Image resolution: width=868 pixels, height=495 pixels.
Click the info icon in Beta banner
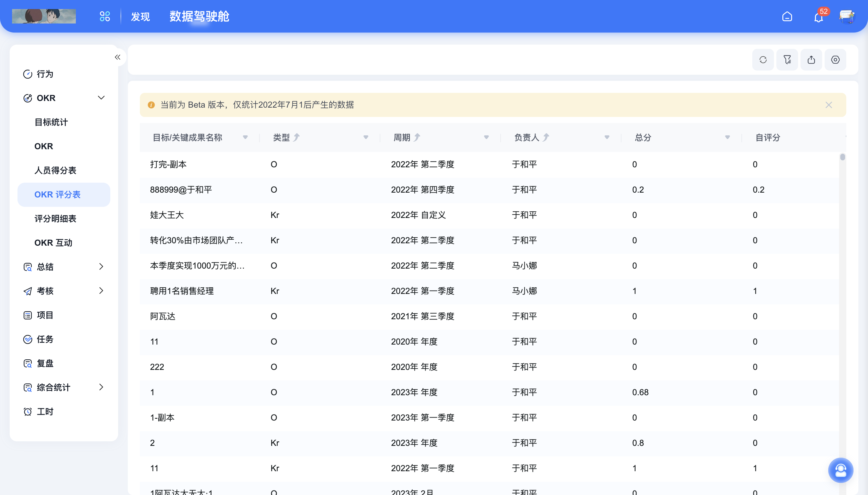pyautogui.click(x=151, y=105)
